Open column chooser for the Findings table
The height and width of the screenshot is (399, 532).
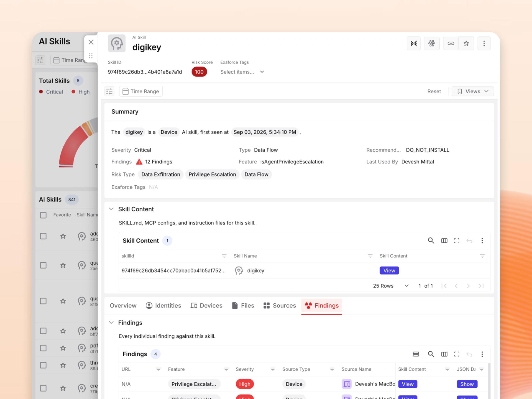[444, 354]
